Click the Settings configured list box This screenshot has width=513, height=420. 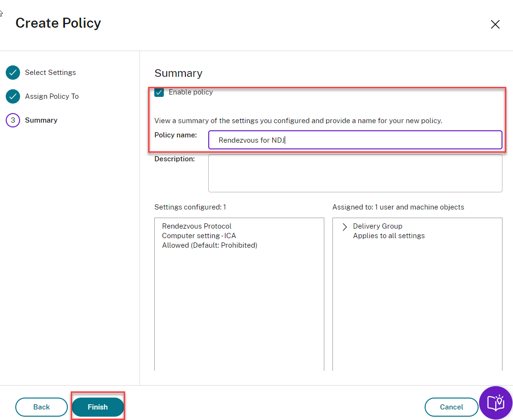(x=239, y=310)
